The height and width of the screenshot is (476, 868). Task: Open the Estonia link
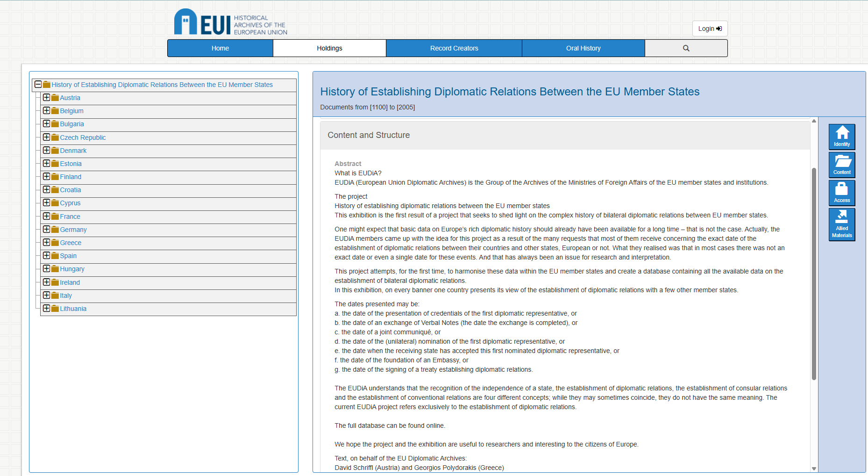point(71,164)
